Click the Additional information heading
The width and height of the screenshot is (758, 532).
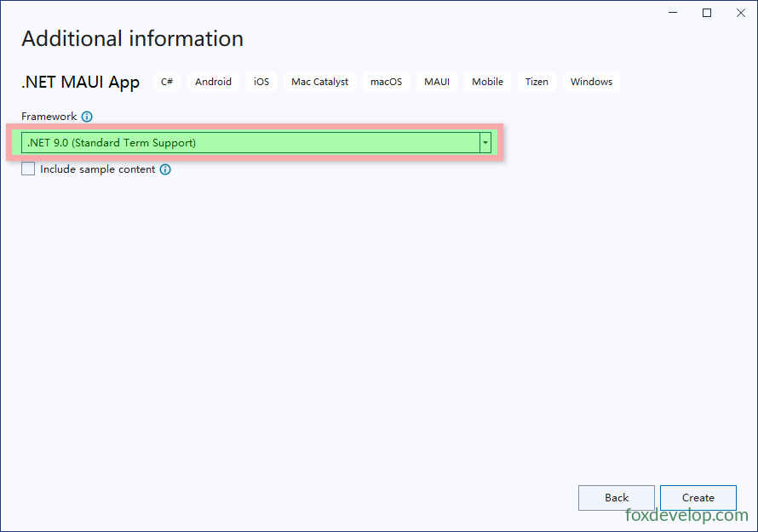133,38
